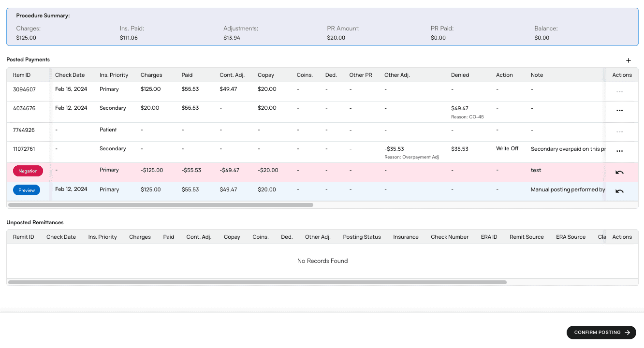Select the red Negation badge
This screenshot has height=348, width=644.
(28, 171)
